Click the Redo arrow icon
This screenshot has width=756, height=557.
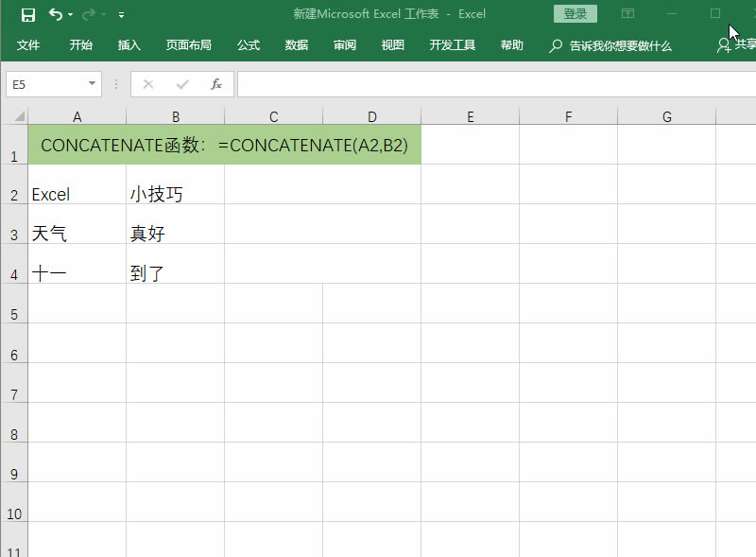(89, 15)
